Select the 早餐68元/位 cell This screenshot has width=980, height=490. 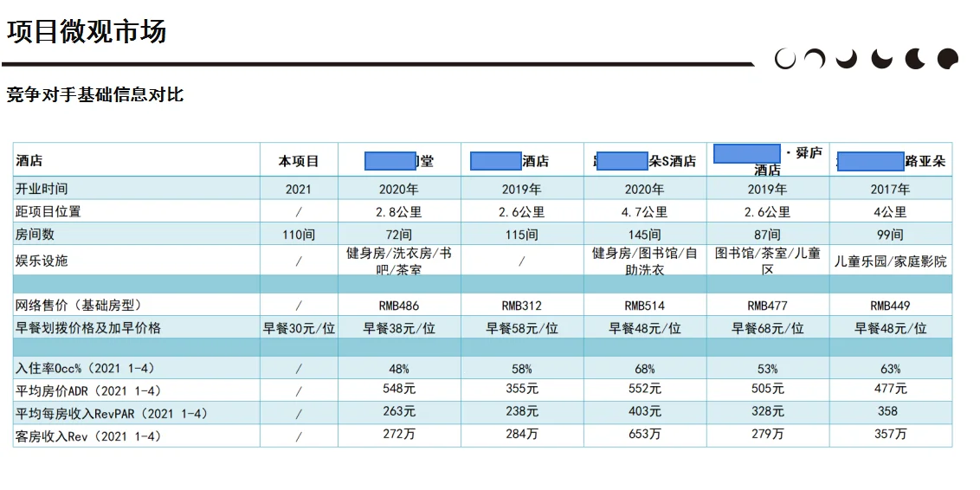coord(767,328)
